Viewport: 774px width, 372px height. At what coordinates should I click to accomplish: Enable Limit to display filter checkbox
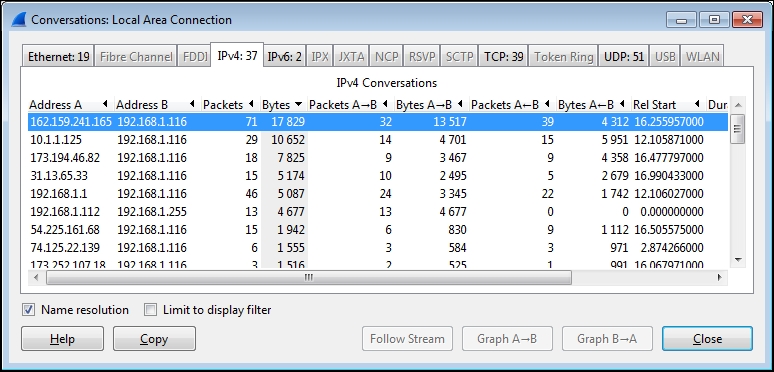click(150, 310)
